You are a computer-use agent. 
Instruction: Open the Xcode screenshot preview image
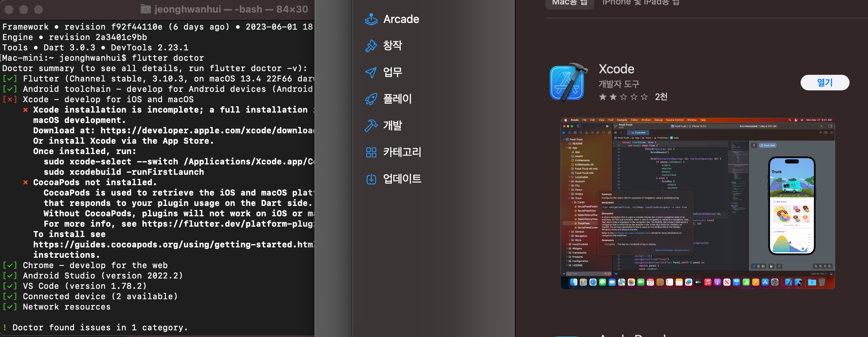(697, 203)
